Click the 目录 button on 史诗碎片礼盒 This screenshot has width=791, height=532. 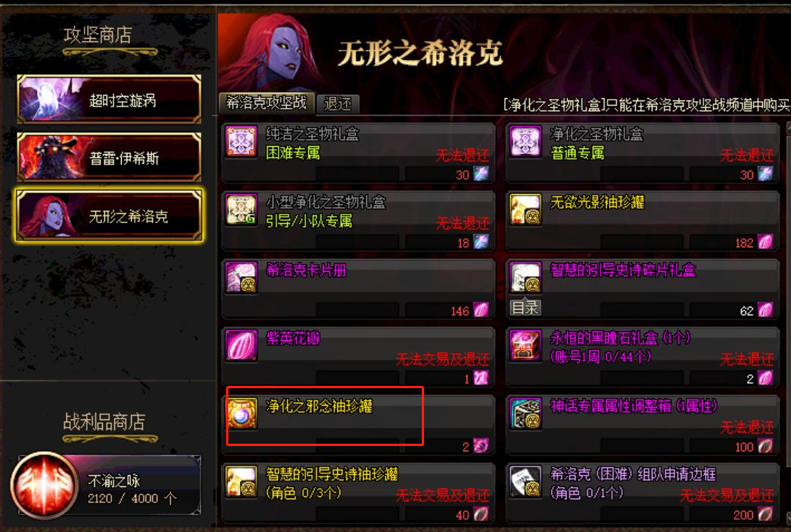(x=525, y=307)
